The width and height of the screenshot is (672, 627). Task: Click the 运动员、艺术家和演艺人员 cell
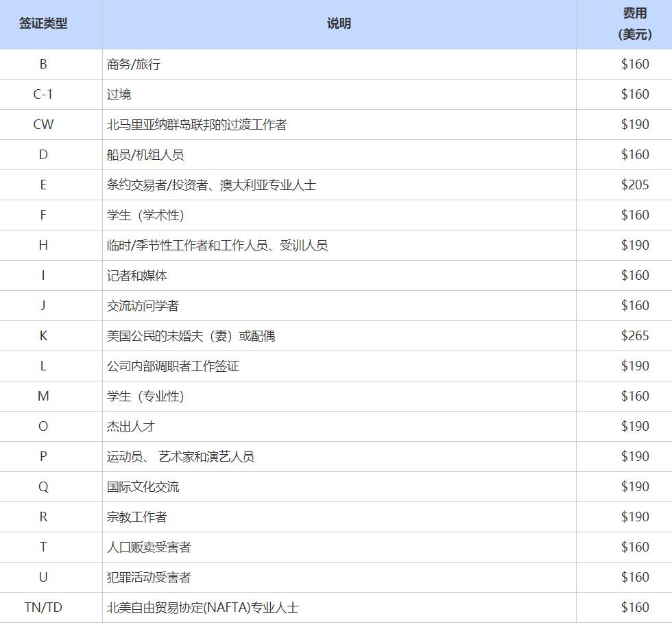coord(180,457)
